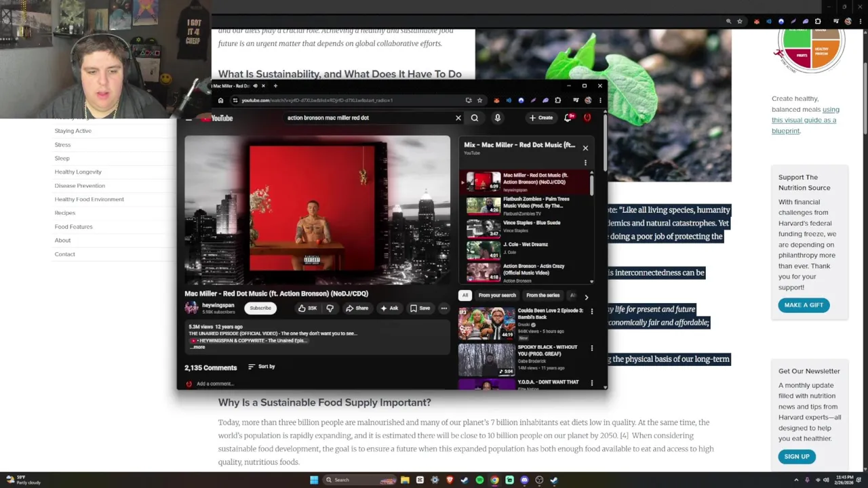Open Spooky Black Without You thumbnail
The image size is (868, 488).
486,360
